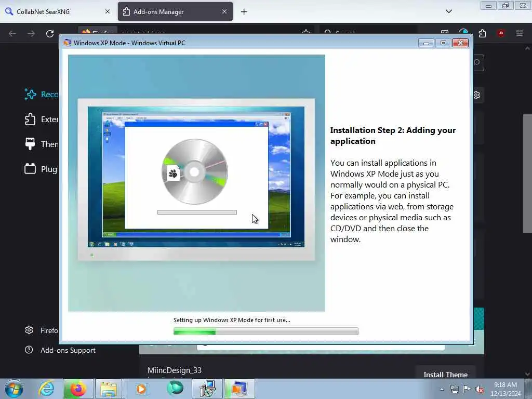Click the uBlock Origin toolbar icon

500,33
